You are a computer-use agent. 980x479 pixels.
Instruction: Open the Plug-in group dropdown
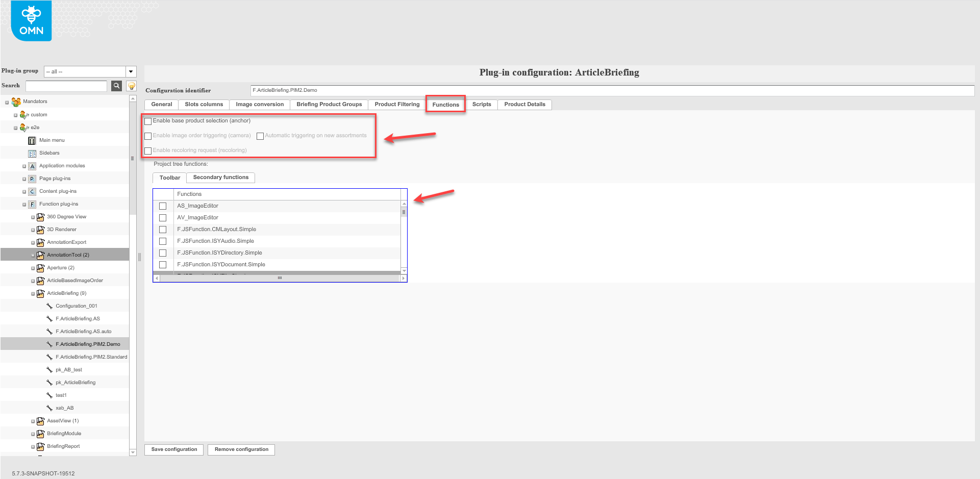131,71
